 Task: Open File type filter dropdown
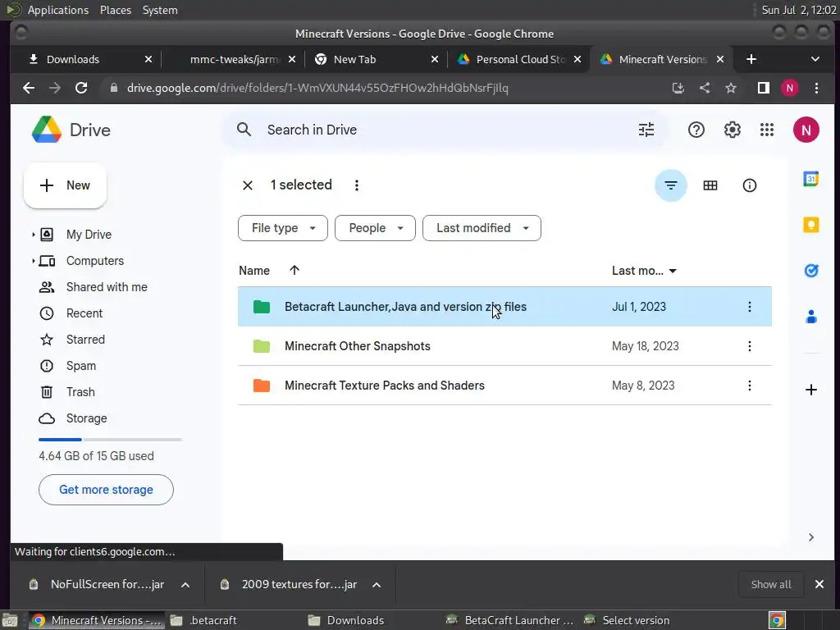(x=283, y=228)
